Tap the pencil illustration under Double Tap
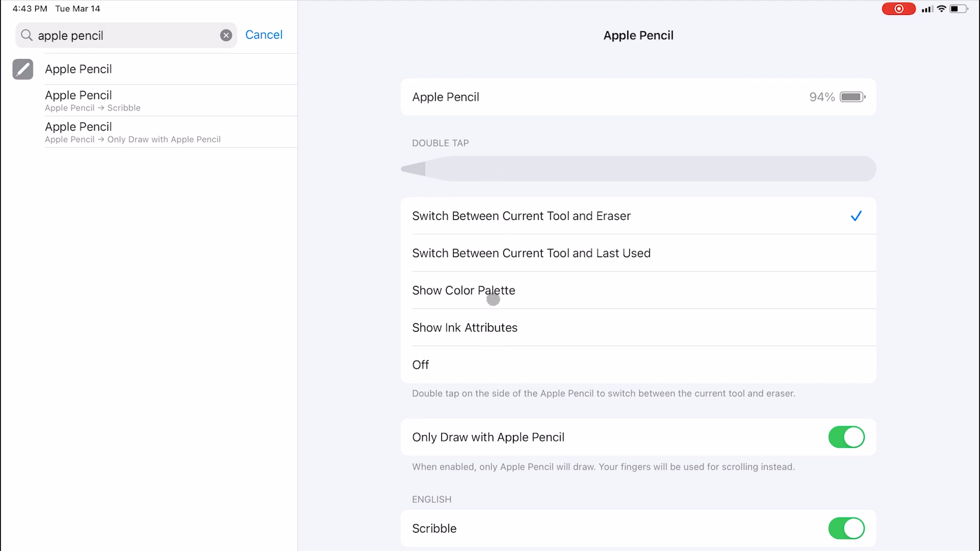 pos(639,169)
